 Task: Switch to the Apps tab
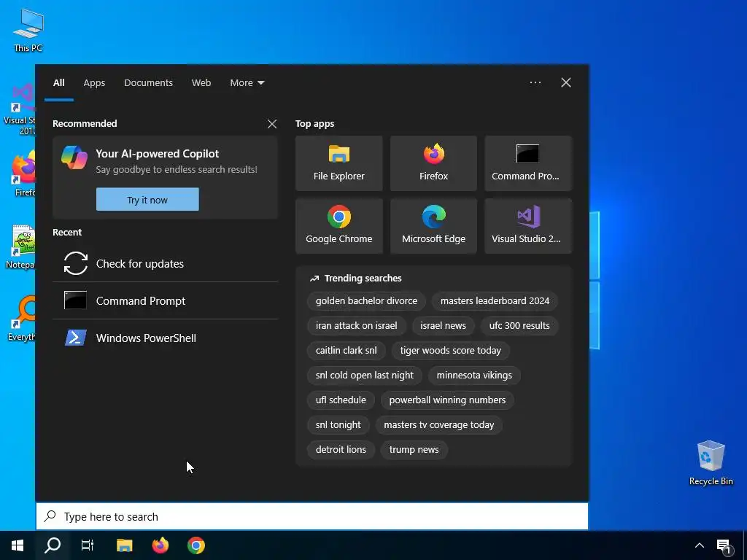click(94, 83)
